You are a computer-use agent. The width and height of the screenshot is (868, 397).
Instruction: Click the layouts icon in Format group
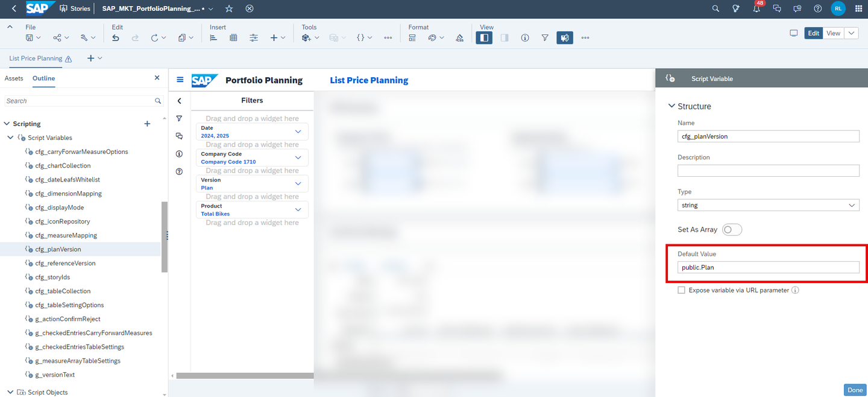(x=412, y=37)
